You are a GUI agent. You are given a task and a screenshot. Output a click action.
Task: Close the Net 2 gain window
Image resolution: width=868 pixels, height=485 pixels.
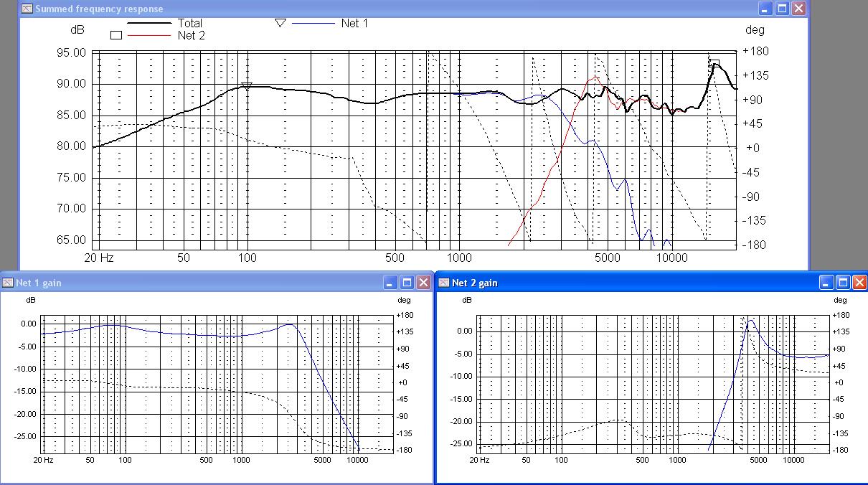[x=859, y=283]
